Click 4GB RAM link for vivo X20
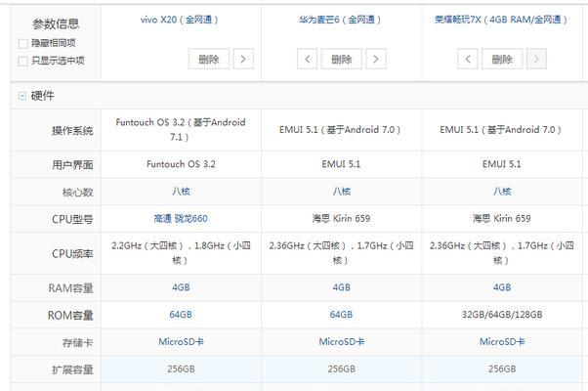This screenshot has height=391, width=588. 181,287
